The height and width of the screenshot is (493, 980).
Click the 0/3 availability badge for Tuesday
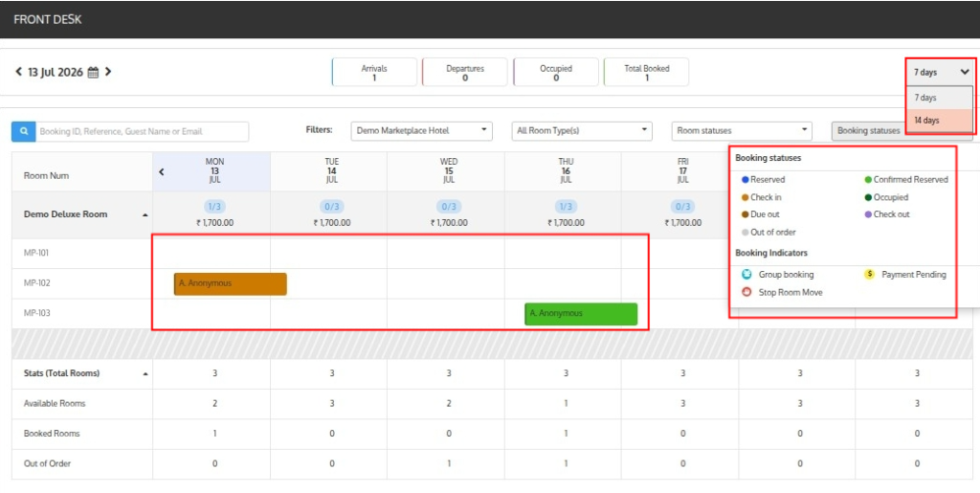[332, 207]
